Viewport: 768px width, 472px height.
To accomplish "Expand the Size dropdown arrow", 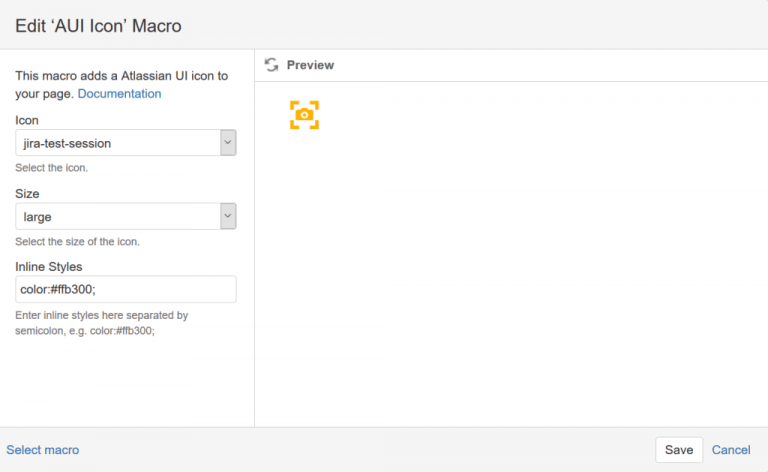I will (228, 216).
